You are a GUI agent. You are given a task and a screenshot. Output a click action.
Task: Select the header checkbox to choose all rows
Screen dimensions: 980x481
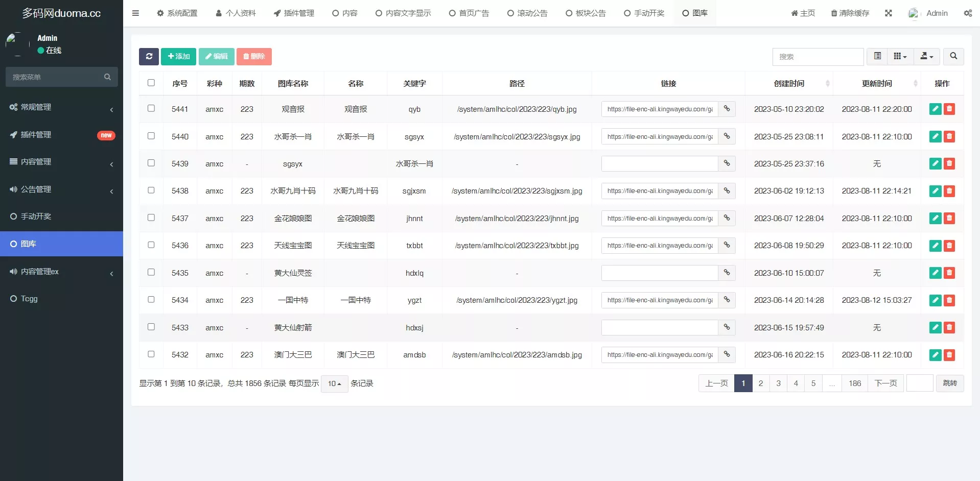151,82
